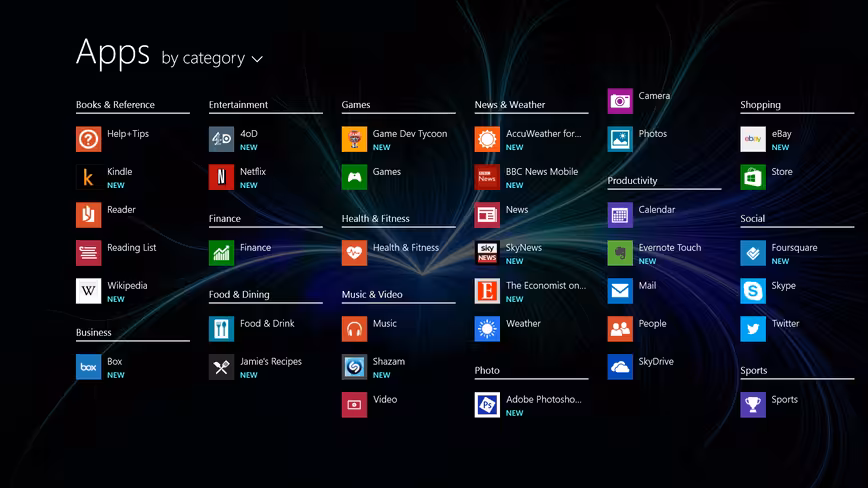Viewport: 868px width, 488px height.
Task: Select the Games category header
Action: click(x=356, y=105)
